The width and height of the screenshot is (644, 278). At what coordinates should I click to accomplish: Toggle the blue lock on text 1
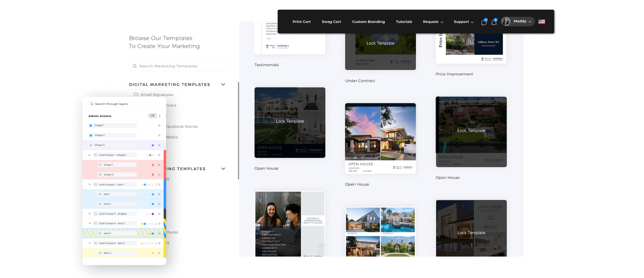[153, 194]
